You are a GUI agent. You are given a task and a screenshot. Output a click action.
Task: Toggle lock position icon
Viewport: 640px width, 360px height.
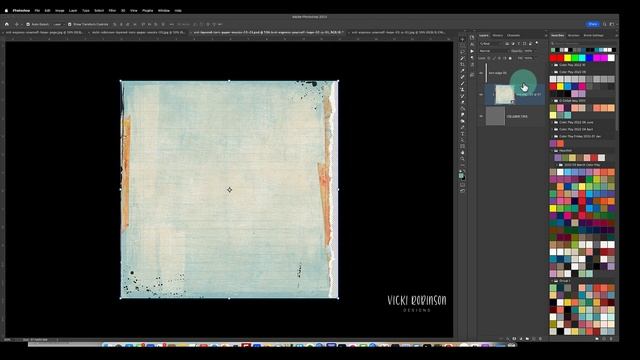click(500, 58)
